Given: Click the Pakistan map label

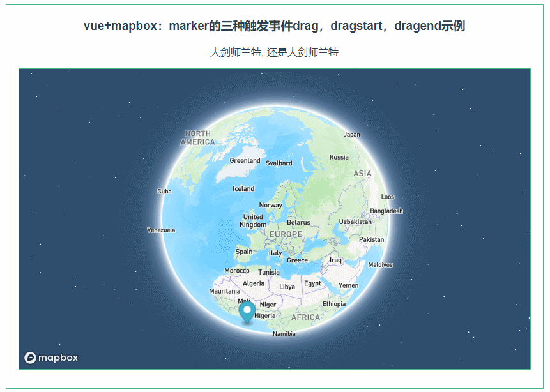Looking at the screenshot, I should [372, 240].
